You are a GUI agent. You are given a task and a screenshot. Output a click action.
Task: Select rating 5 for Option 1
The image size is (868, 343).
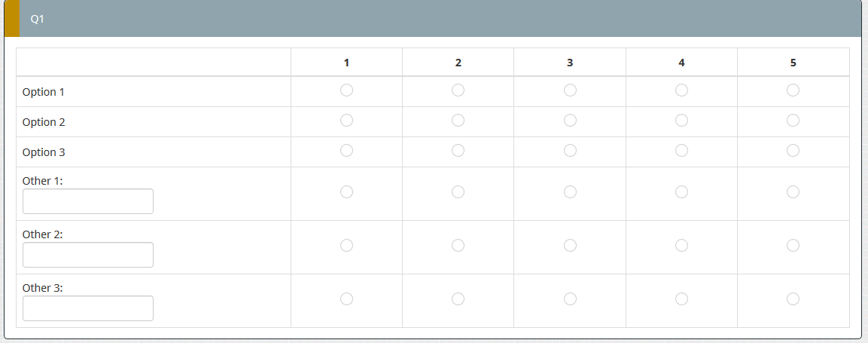coord(793,90)
